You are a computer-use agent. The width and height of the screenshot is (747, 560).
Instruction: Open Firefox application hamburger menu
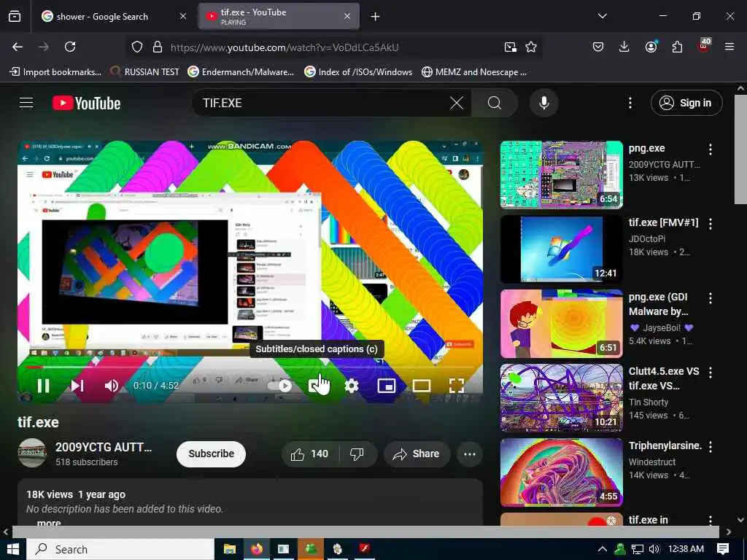coord(729,47)
